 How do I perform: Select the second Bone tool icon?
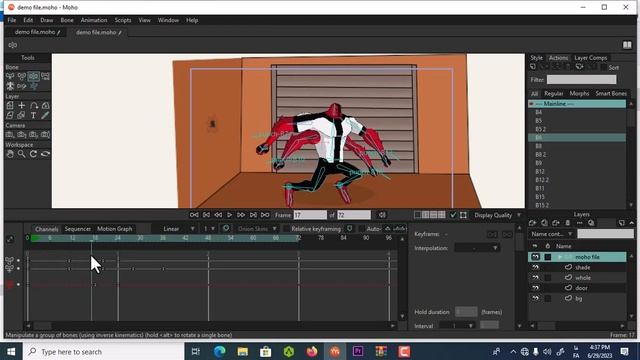(22, 76)
